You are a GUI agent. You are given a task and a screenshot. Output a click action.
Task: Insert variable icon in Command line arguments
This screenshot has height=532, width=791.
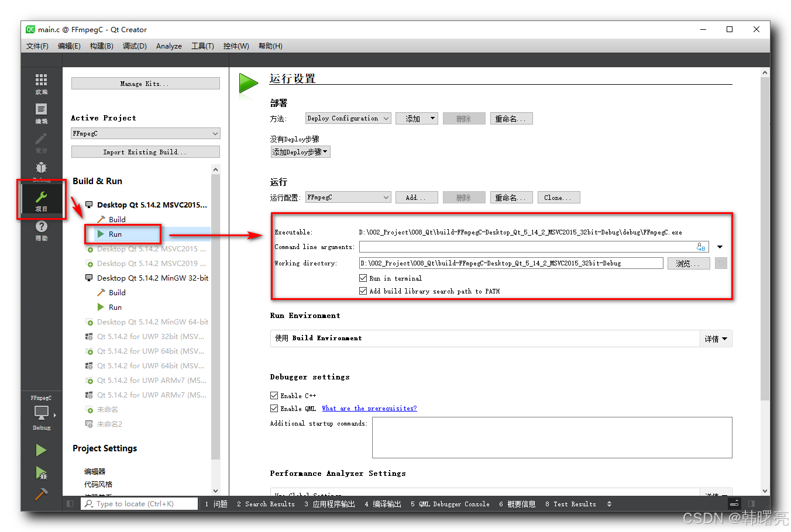click(x=701, y=247)
